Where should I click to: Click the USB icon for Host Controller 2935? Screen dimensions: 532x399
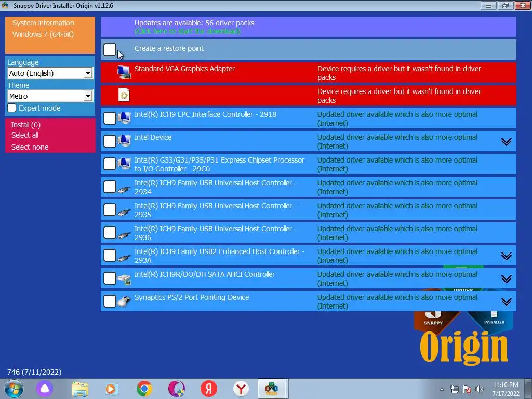124,212
